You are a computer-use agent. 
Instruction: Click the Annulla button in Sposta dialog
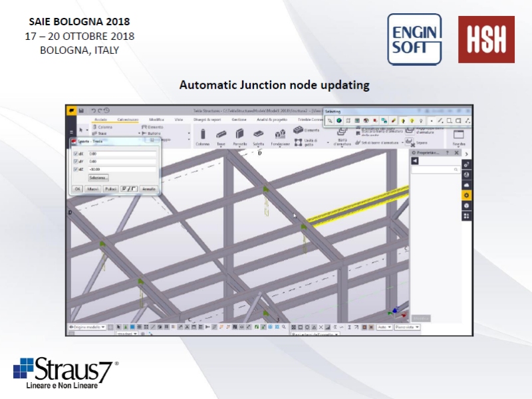pyautogui.click(x=148, y=189)
